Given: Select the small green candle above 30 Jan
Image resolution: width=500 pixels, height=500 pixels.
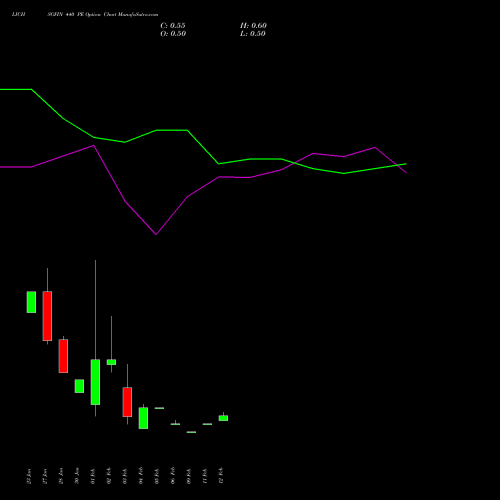Looking at the screenshot, I should coord(79,386).
